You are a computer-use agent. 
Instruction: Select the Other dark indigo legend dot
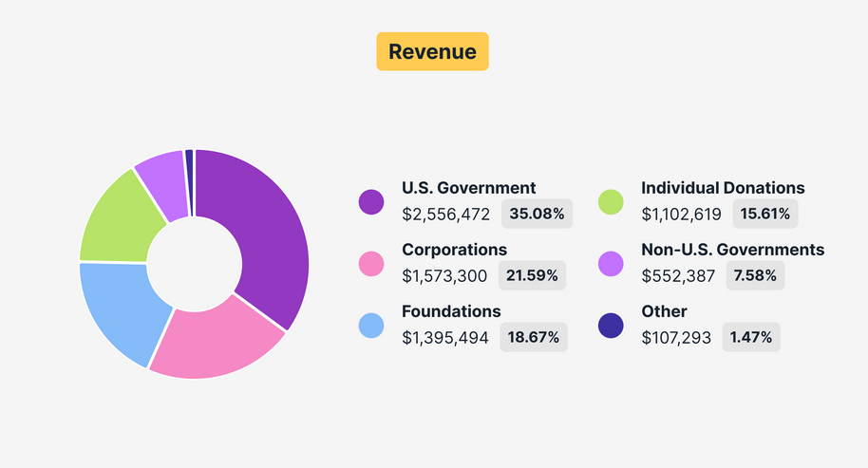pyautogui.click(x=611, y=326)
